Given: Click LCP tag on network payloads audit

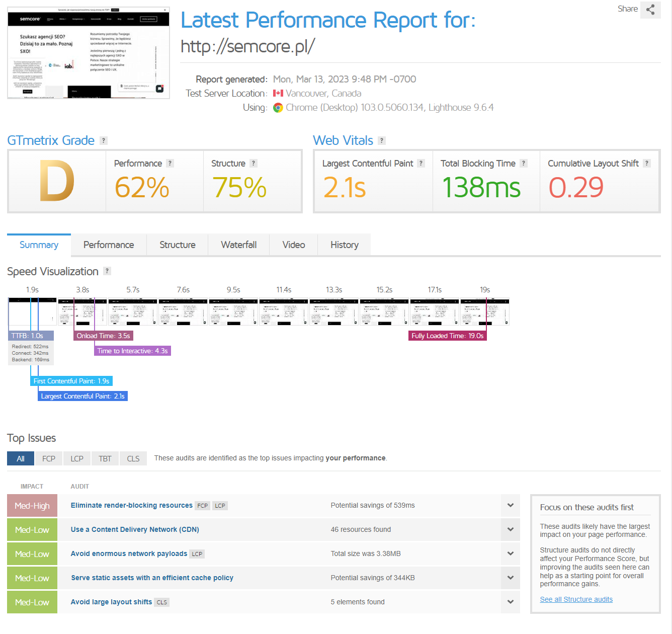Looking at the screenshot, I should coord(197,554).
